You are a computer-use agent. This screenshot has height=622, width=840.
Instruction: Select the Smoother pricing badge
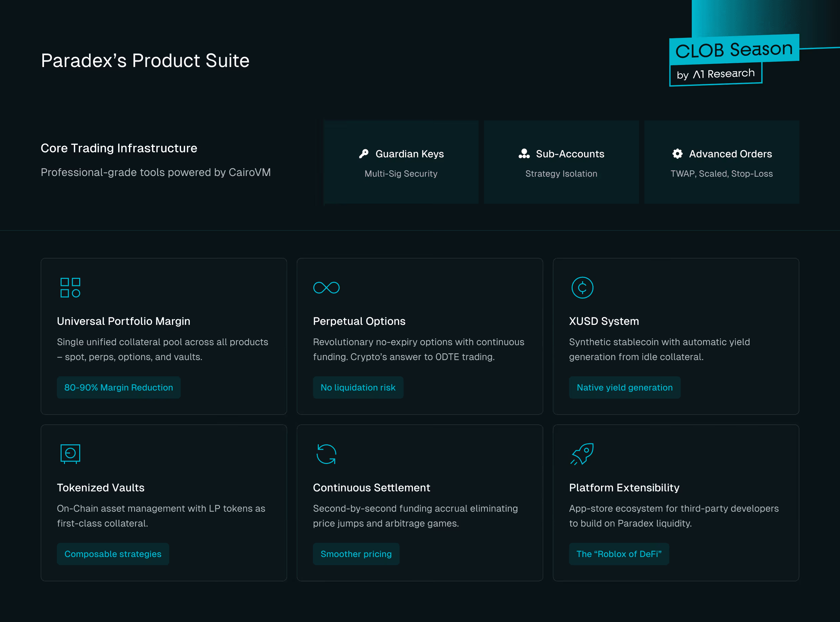click(356, 554)
